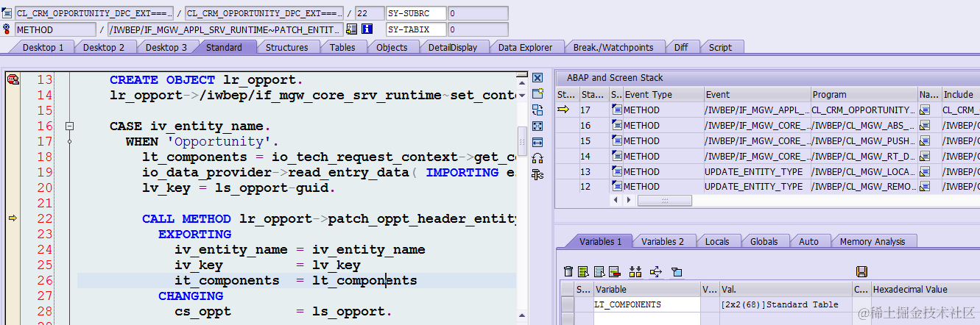Click the event type icon beside METHOD field

pos(7,29)
